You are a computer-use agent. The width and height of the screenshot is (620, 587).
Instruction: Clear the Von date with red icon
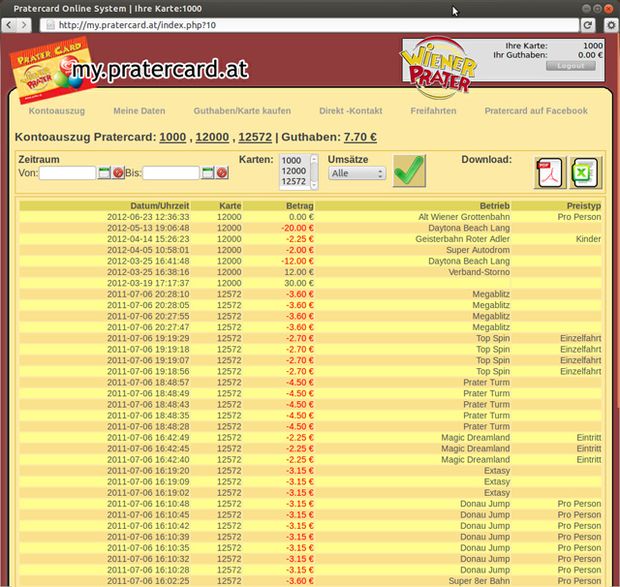click(118, 173)
